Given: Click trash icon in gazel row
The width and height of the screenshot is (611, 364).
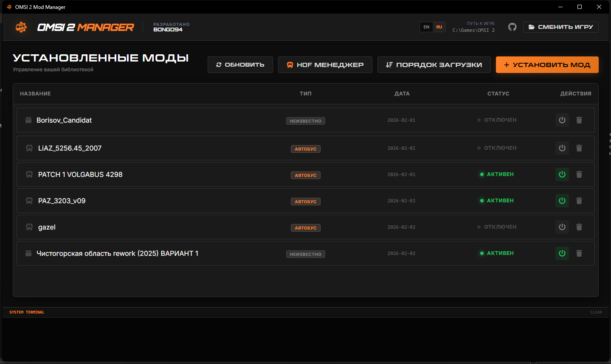Looking at the screenshot, I should coord(579,227).
